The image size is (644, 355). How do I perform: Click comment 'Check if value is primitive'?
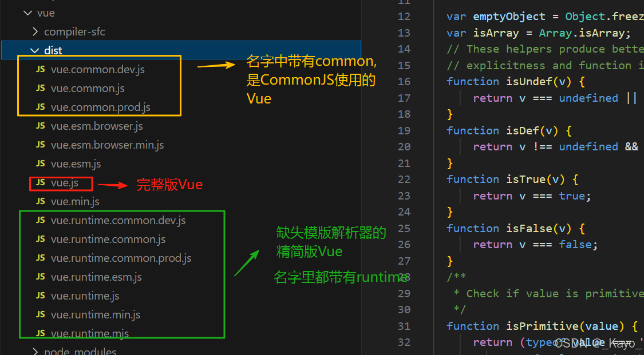pos(555,294)
